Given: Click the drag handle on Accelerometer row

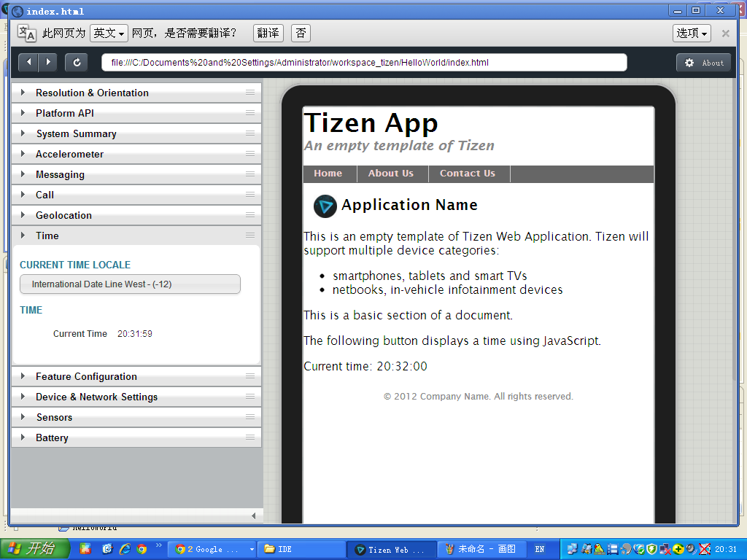Looking at the screenshot, I should point(250,154).
